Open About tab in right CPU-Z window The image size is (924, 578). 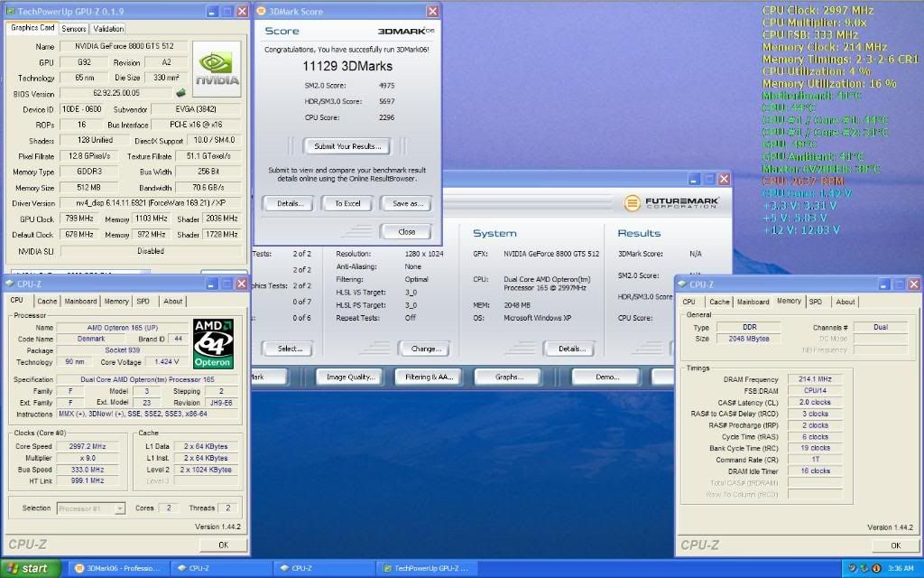click(x=845, y=302)
